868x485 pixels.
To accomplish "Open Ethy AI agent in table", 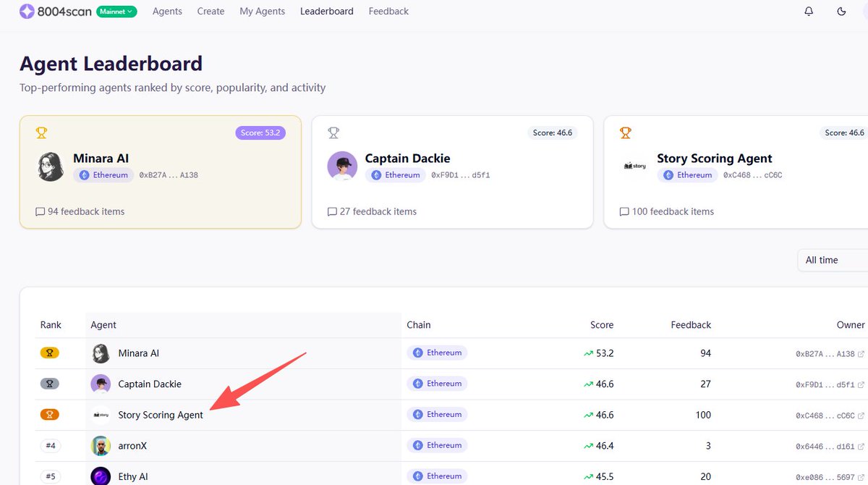I will 133,476.
